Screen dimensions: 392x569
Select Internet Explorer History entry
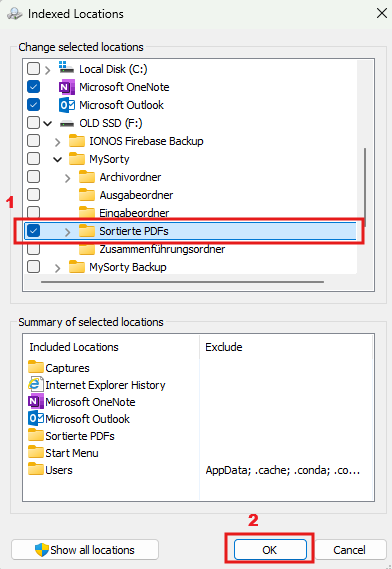tap(105, 385)
